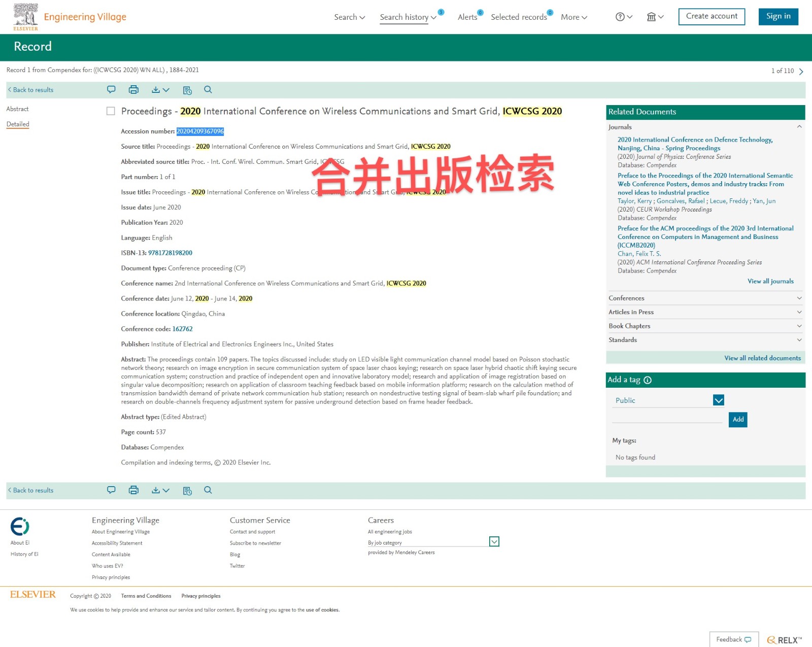Go to next record arrow
Screen dimensions: 812x647
click(801, 71)
